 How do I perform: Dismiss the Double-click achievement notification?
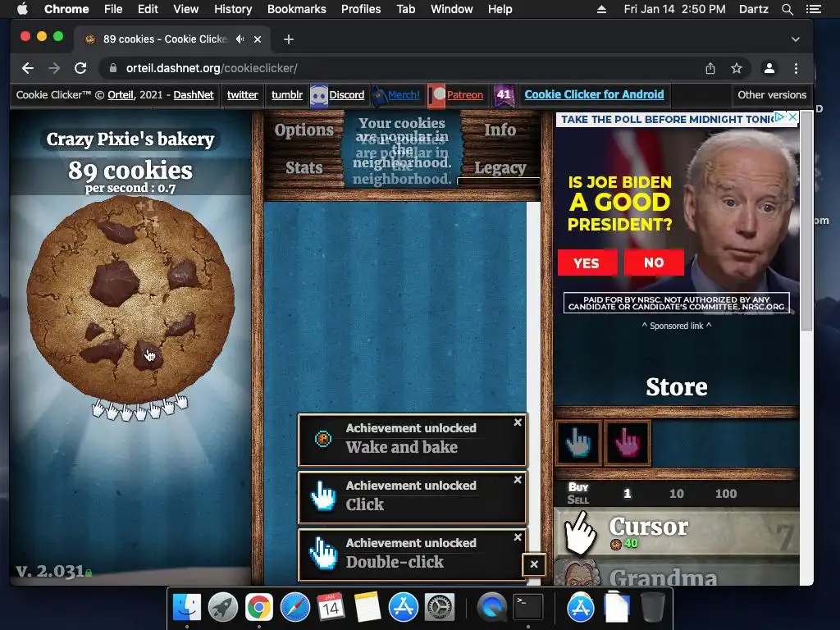(x=518, y=536)
